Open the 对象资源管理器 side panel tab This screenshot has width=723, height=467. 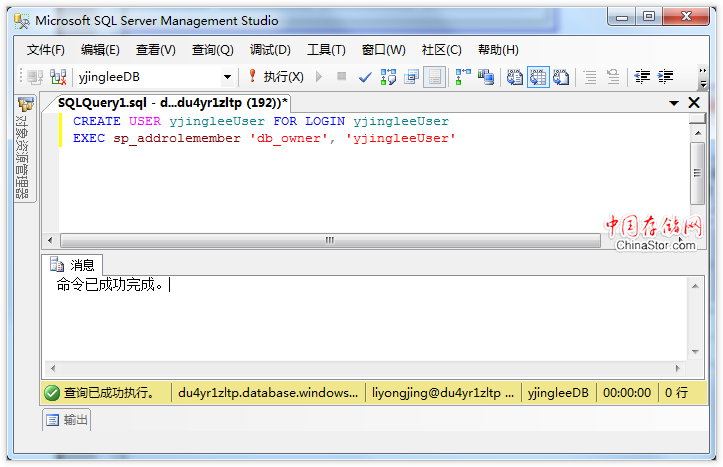[x=24, y=148]
